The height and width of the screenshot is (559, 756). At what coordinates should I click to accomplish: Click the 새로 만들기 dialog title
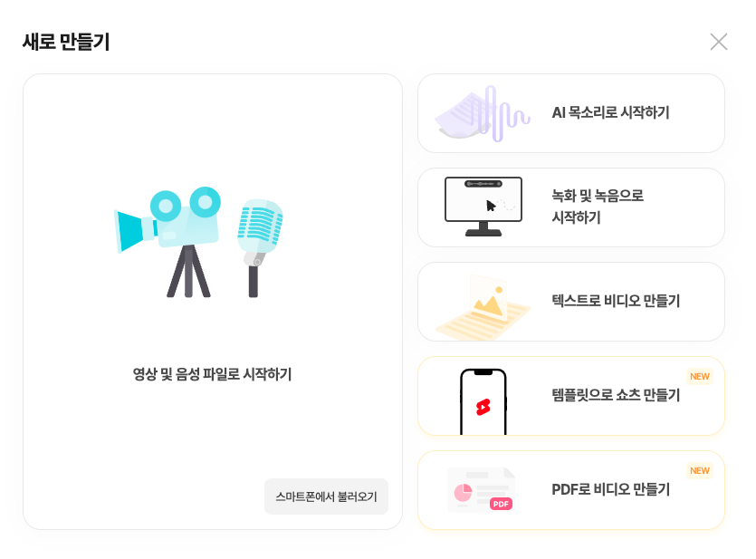click(x=66, y=42)
